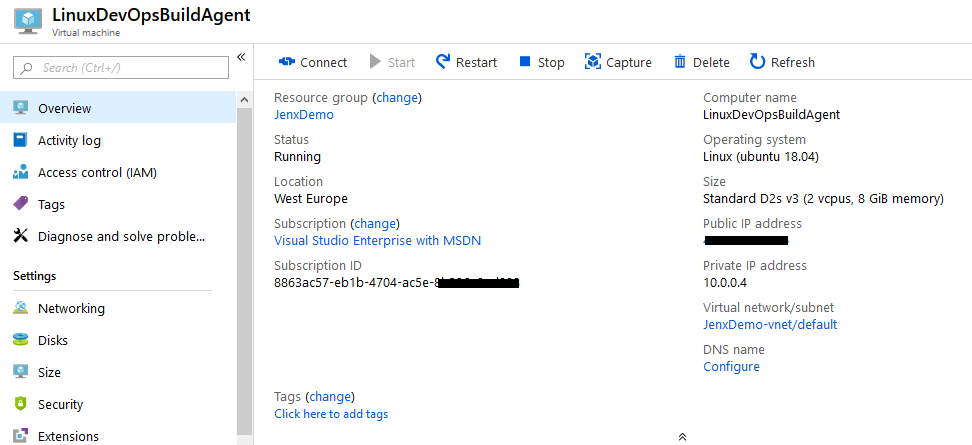
Task: Open the Tags menu item
Action: coord(118,204)
